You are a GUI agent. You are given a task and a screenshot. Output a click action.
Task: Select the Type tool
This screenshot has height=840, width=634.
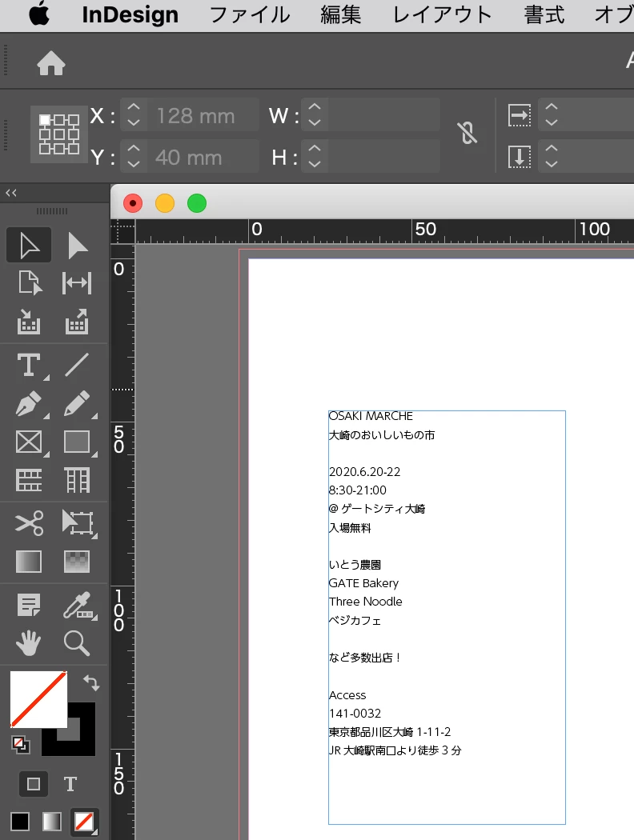coord(29,366)
